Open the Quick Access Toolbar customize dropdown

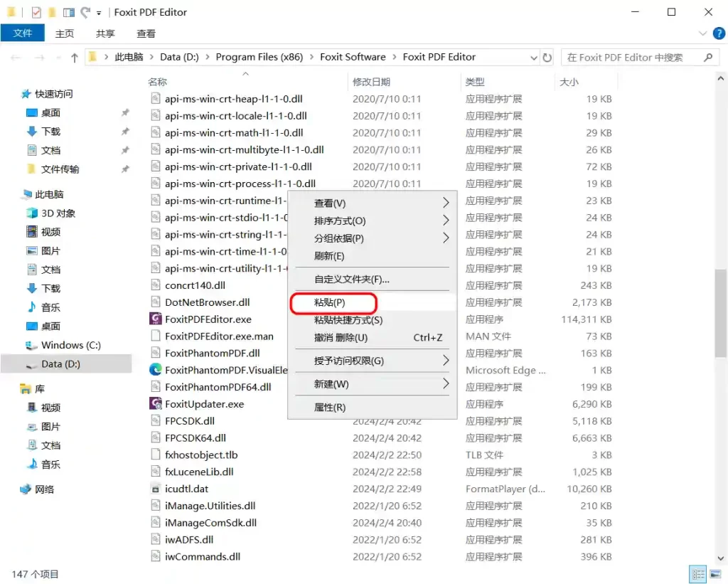pos(99,13)
